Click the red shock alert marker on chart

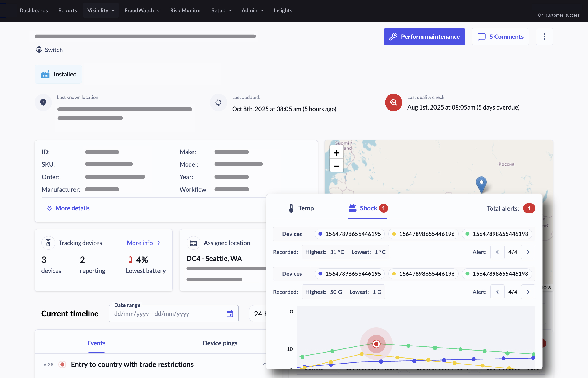[376, 344]
